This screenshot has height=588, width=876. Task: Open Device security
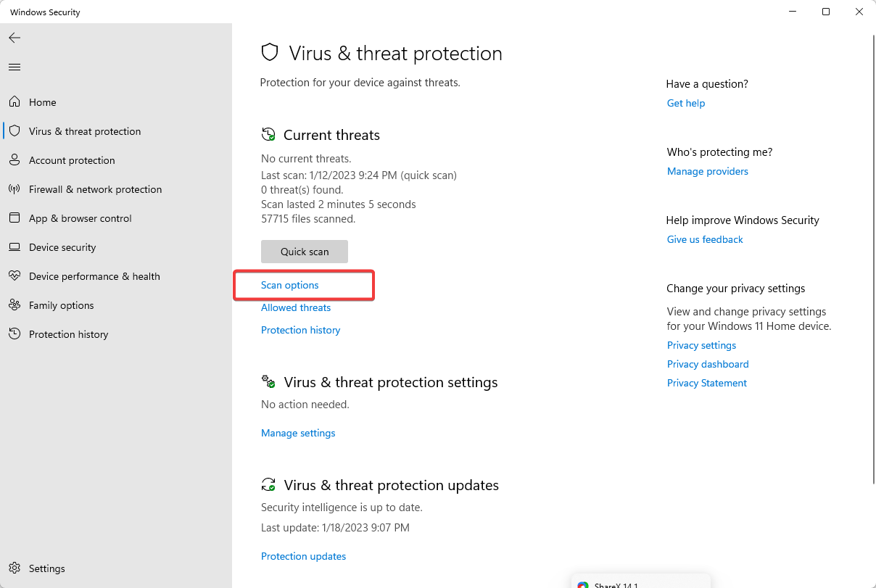62,247
